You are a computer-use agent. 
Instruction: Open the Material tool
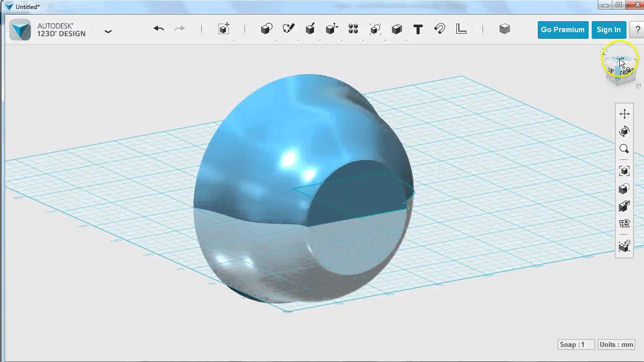point(505,29)
